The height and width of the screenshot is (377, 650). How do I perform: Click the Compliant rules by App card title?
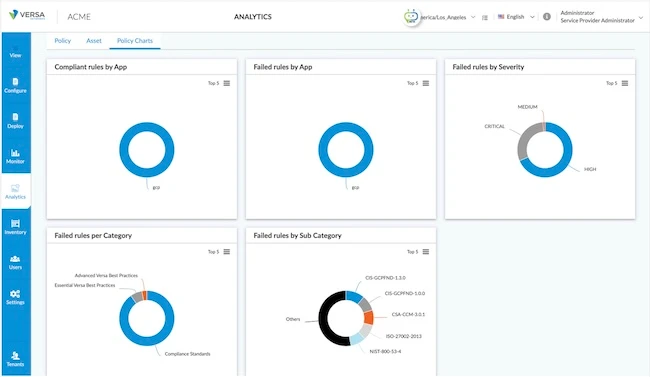91,67
